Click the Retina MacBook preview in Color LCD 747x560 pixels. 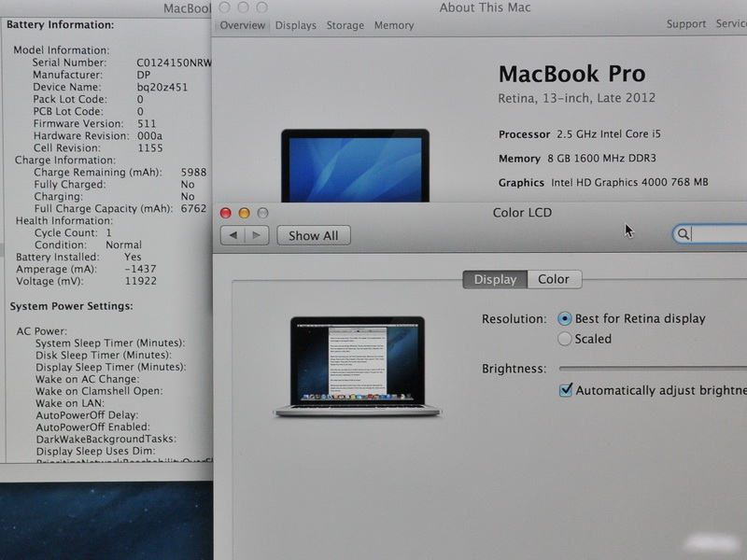358,367
